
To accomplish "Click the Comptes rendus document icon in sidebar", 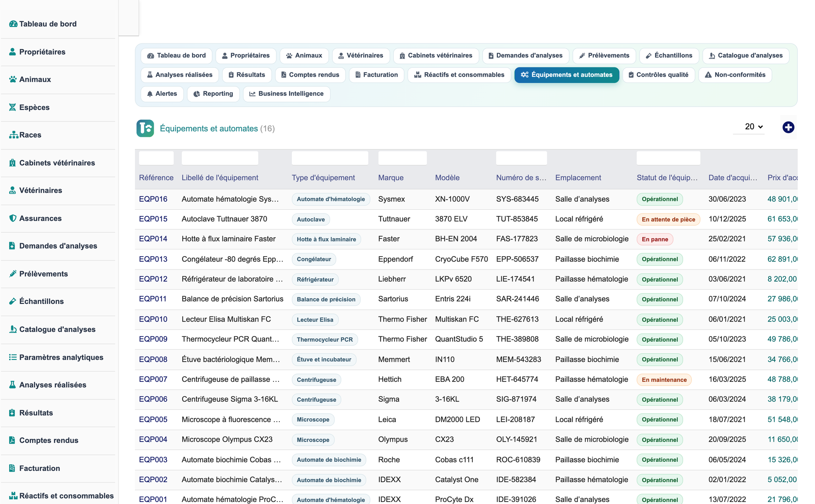I will click(x=12, y=440).
